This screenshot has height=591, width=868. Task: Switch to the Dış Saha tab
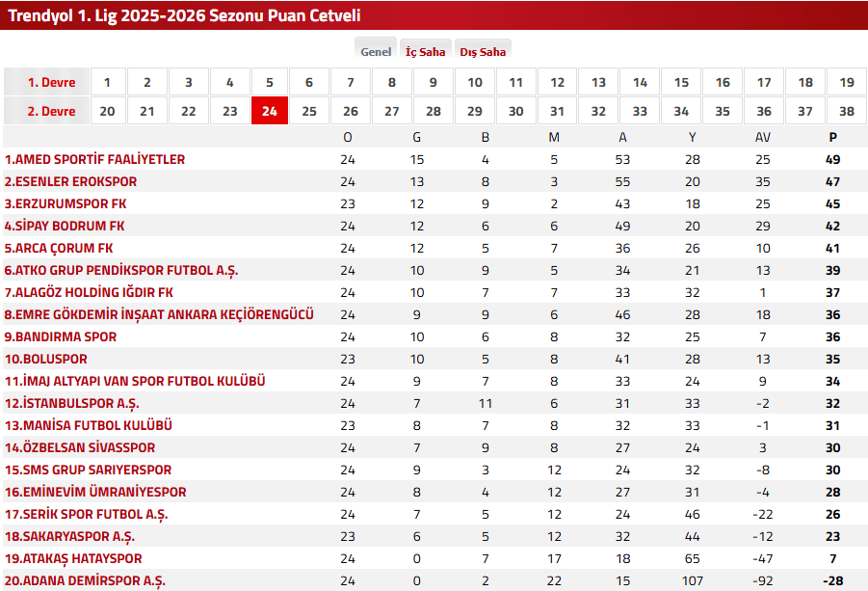click(x=482, y=50)
